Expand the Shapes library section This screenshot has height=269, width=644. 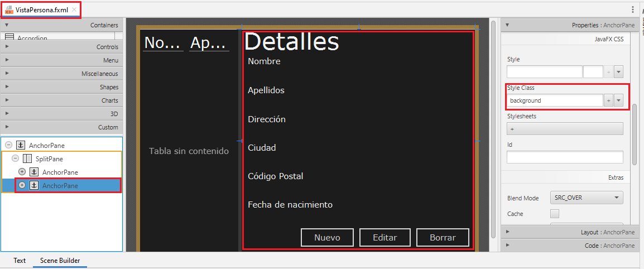pyautogui.click(x=61, y=87)
